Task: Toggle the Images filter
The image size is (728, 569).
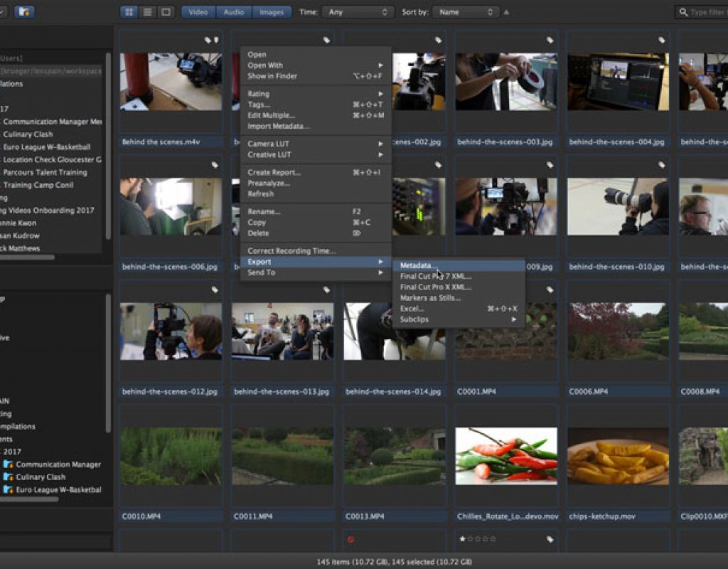Action: point(272,12)
